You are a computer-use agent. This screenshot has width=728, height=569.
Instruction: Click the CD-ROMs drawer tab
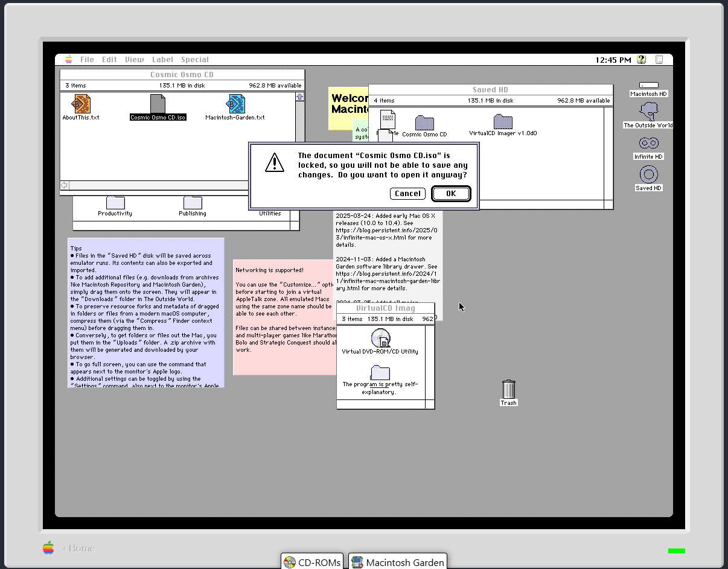tap(312, 562)
